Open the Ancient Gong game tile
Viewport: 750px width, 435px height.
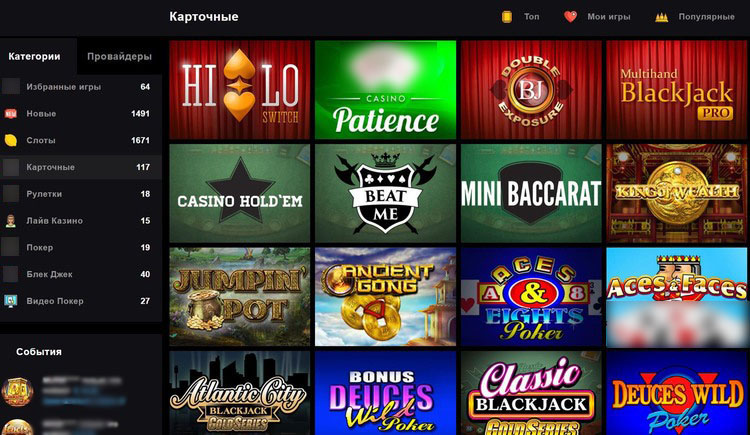pyautogui.click(x=386, y=297)
